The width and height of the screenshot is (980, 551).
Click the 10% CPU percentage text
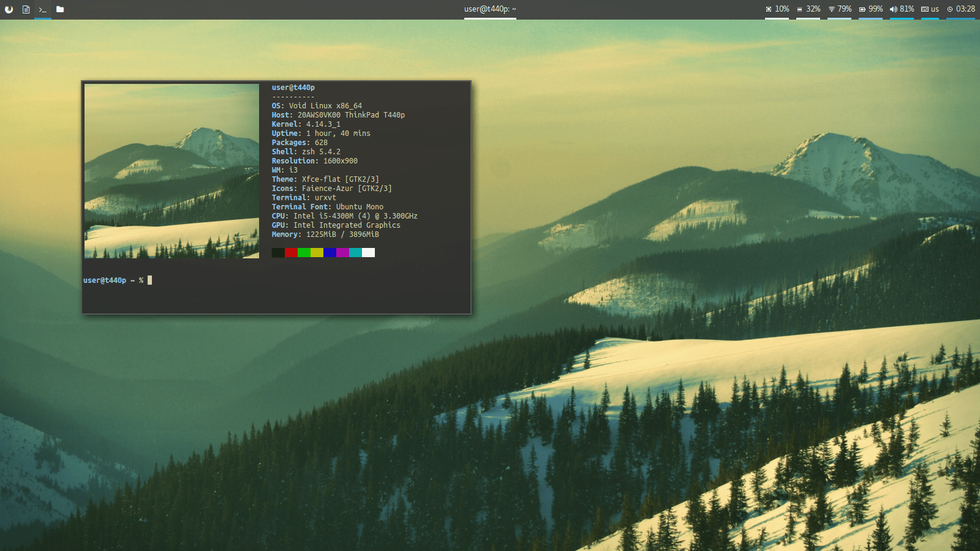(782, 9)
